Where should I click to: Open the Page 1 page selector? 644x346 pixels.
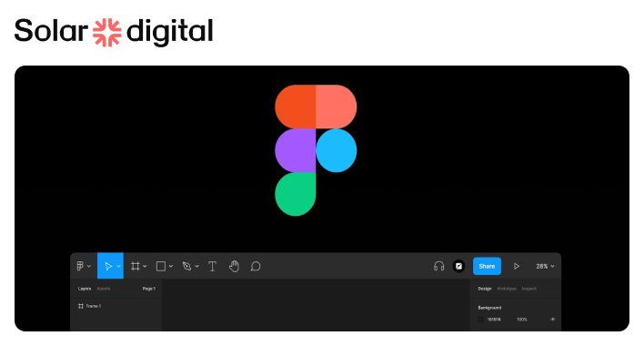pos(148,289)
